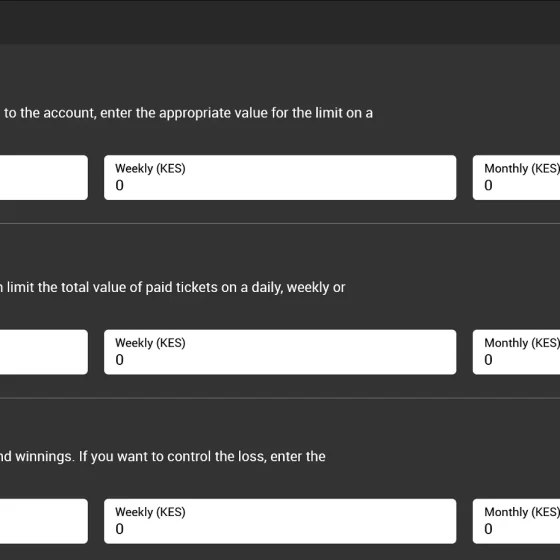Focus the cut-off field left of Weekly paid tickets limit
Viewport: 560px width, 560px height.
point(44,352)
